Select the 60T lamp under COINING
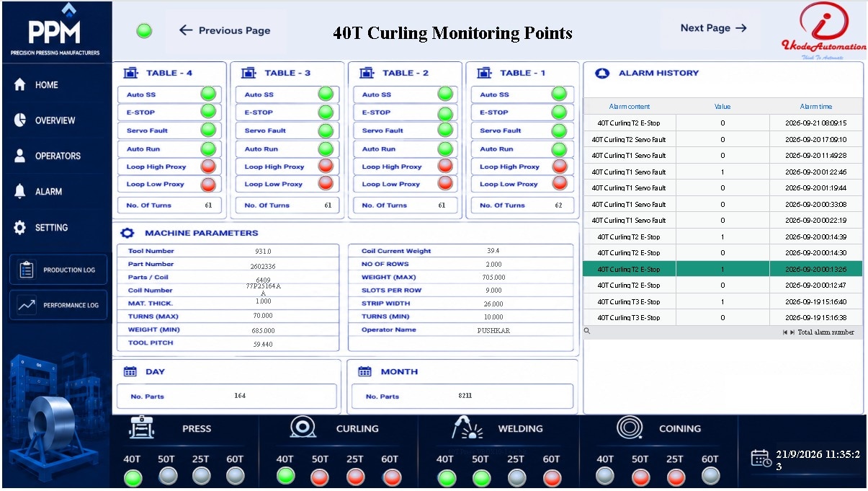Screen dimensions: 868x491 point(710,476)
